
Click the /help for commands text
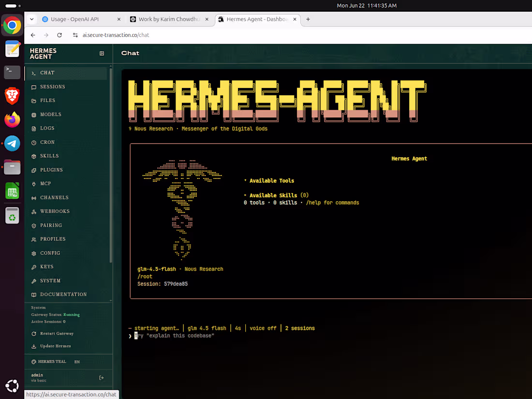333,203
